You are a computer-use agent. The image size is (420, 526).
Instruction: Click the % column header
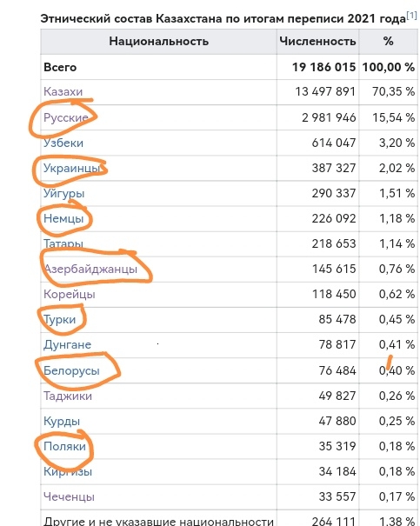coord(389,41)
